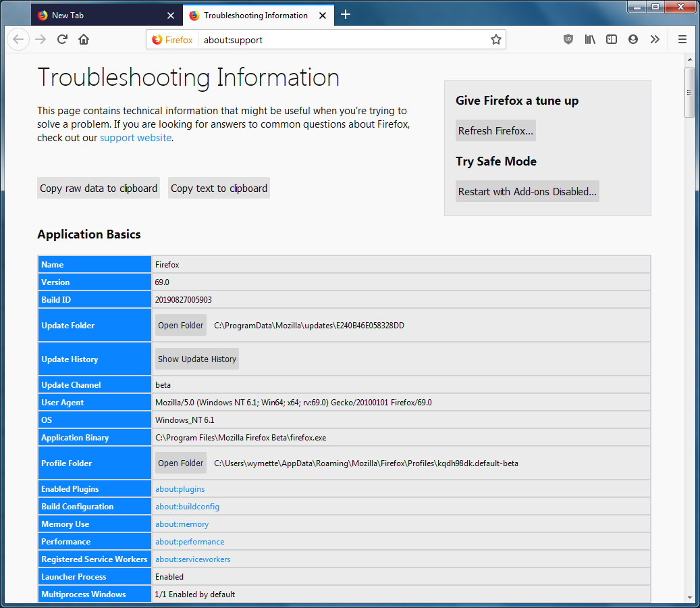Click the Registered Service Workers row label
The width and height of the screenshot is (700, 608).
[x=95, y=559]
